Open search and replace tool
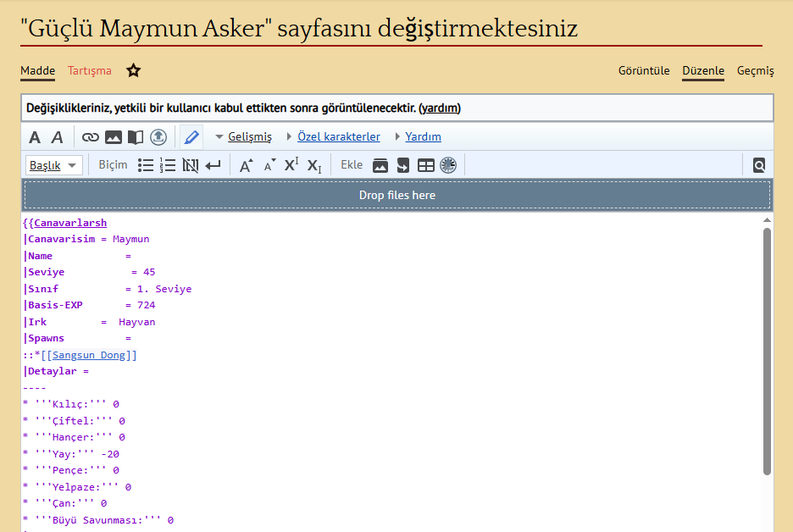 pyautogui.click(x=759, y=165)
